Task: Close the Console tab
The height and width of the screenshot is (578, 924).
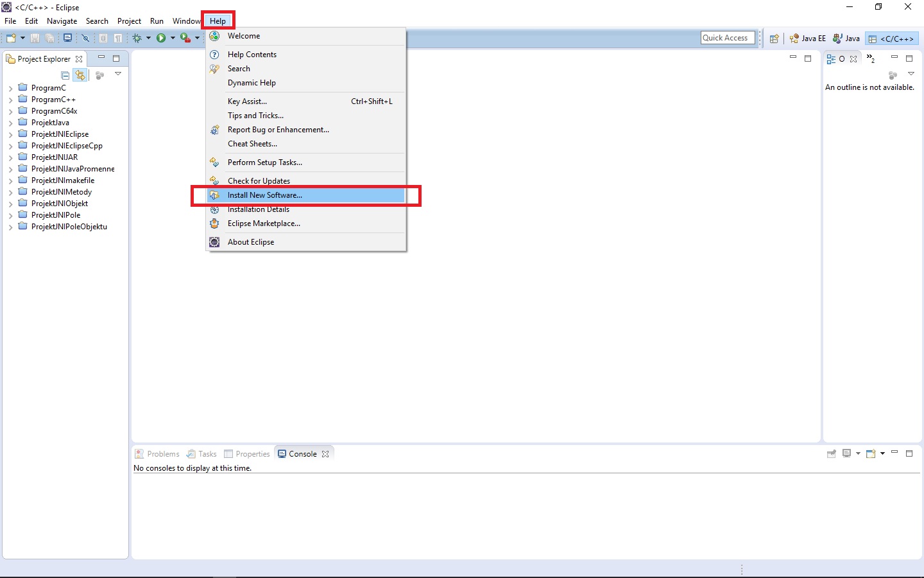Action: (325, 454)
